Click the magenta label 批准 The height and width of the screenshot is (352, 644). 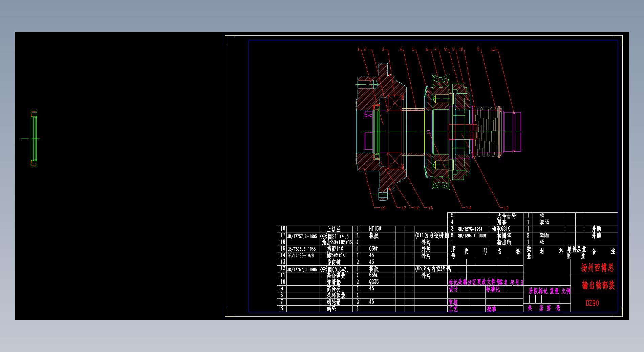[x=492, y=309]
